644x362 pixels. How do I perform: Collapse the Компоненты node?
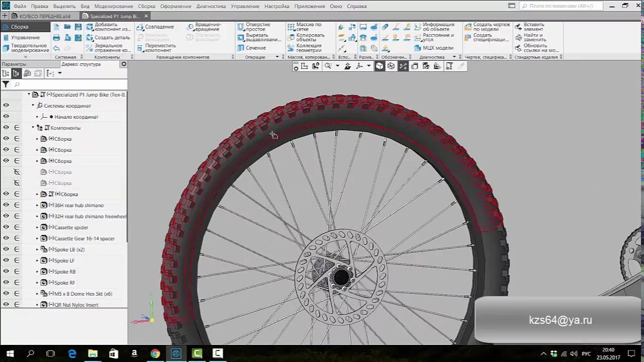pyautogui.click(x=33, y=128)
